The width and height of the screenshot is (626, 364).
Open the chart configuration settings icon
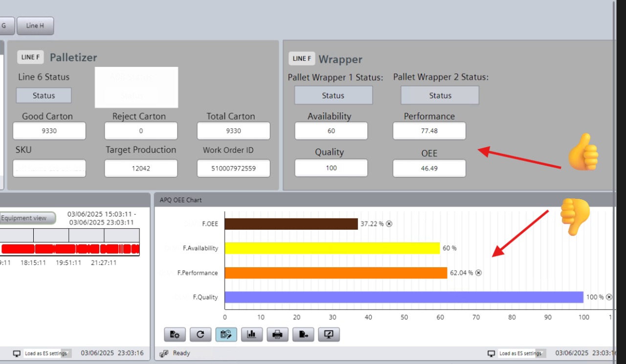click(175, 334)
